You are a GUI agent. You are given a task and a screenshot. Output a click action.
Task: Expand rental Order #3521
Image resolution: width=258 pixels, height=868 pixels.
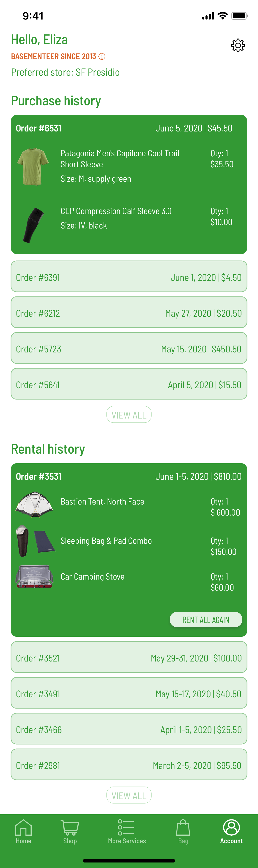click(x=129, y=657)
